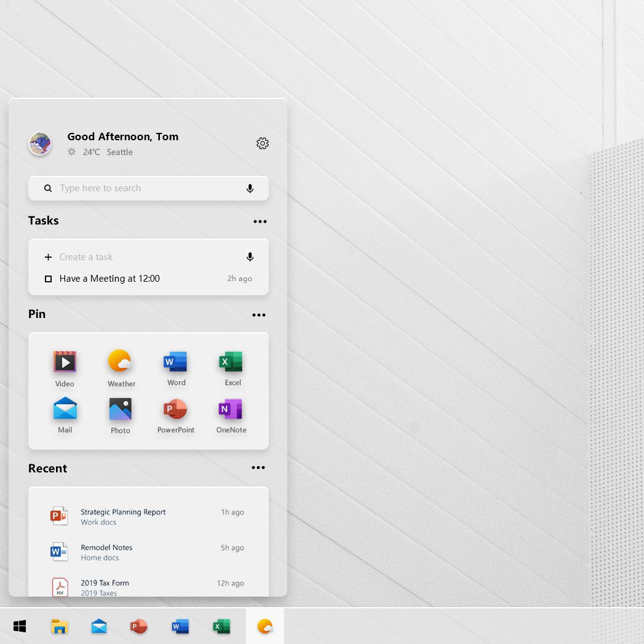Open the Strategic Planning Report document
Viewport: 644px width, 644px height.
click(x=147, y=516)
